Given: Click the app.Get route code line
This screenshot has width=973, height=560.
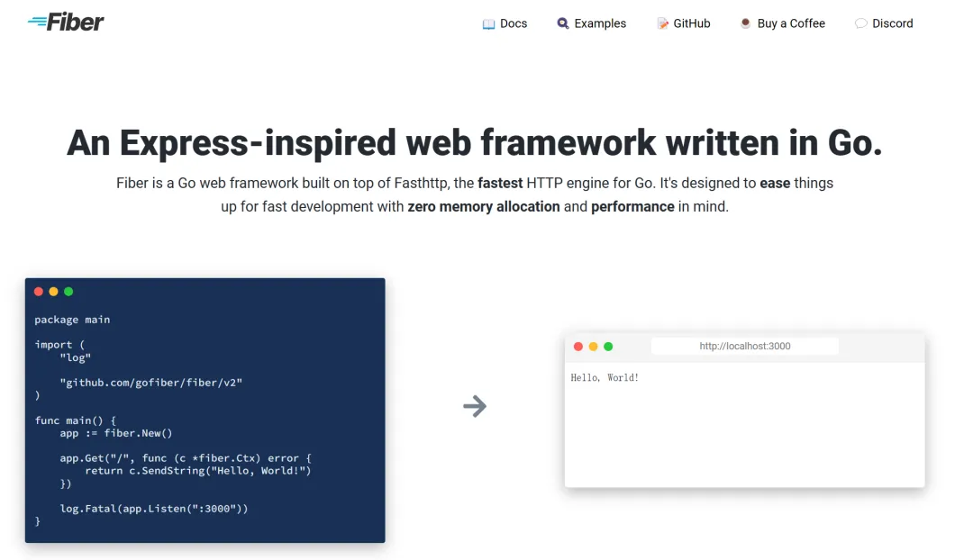Looking at the screenshot, I should (186, 458).
